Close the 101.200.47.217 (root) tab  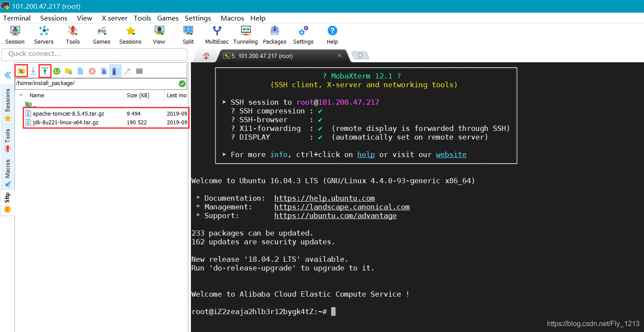pyautogui.click(x=339, y=56)
